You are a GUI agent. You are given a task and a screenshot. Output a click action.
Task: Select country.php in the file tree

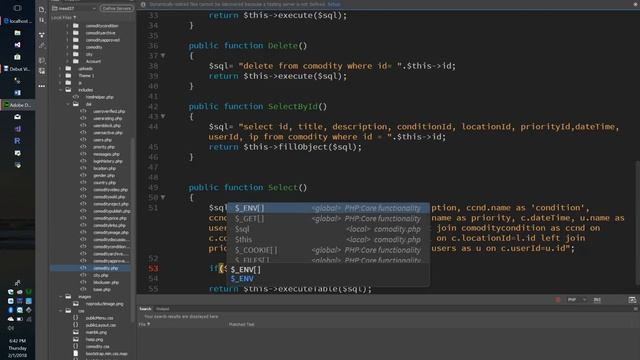(x=104, y=182)
